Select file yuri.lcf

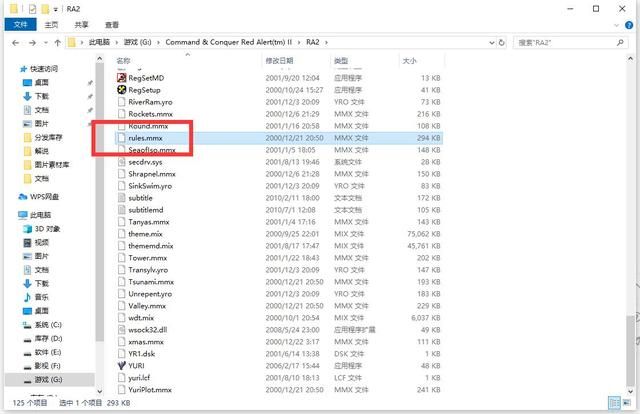coord(139,378)
